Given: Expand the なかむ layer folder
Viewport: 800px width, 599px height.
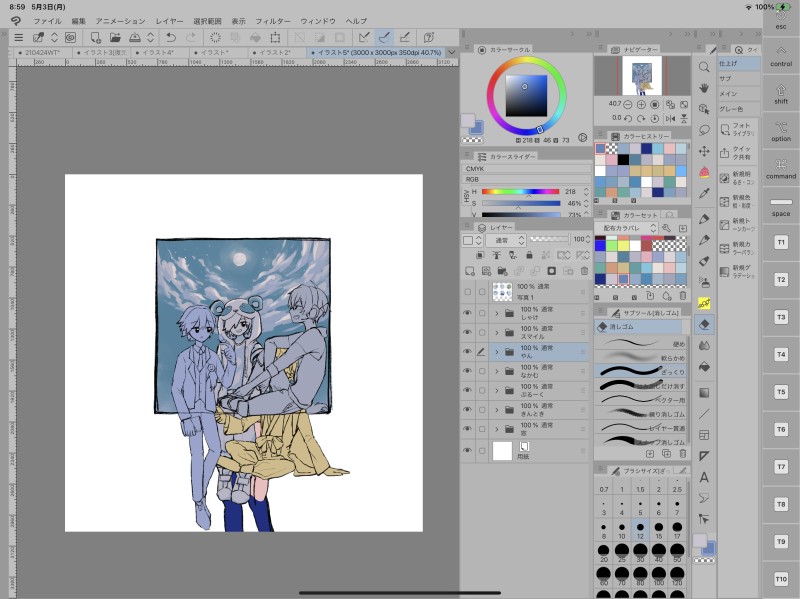Looking at the screenshot, I should (497, 371).
